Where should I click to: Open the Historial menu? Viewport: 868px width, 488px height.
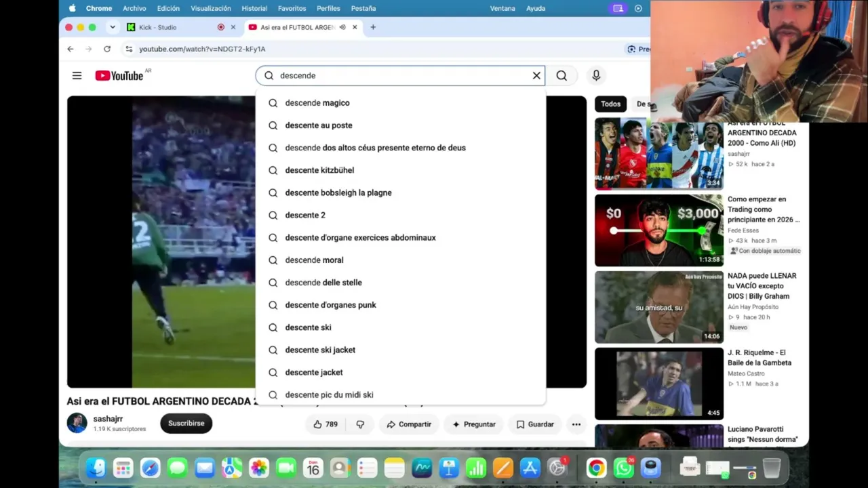coord(254,8)
